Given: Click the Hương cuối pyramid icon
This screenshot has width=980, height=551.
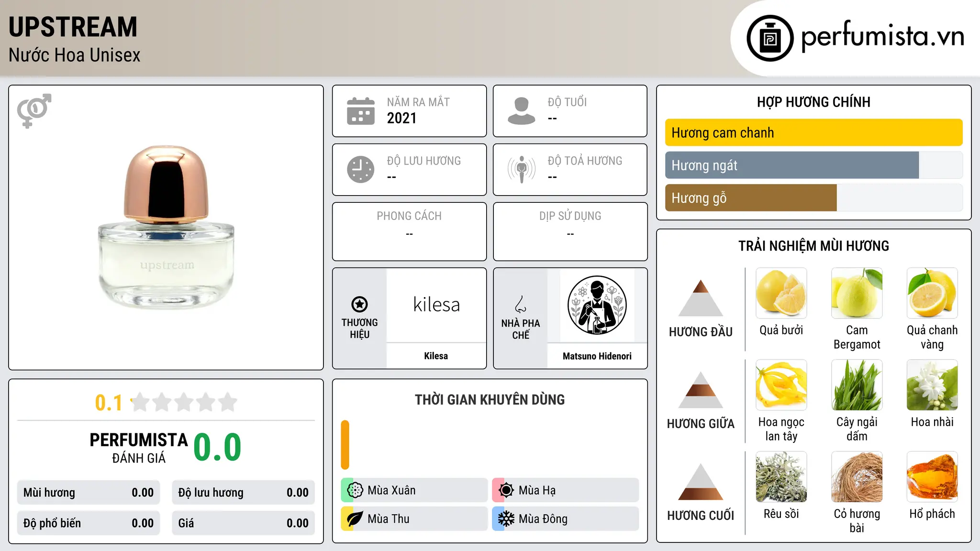Looking at the screenshot, I should [x=701, y=482].
